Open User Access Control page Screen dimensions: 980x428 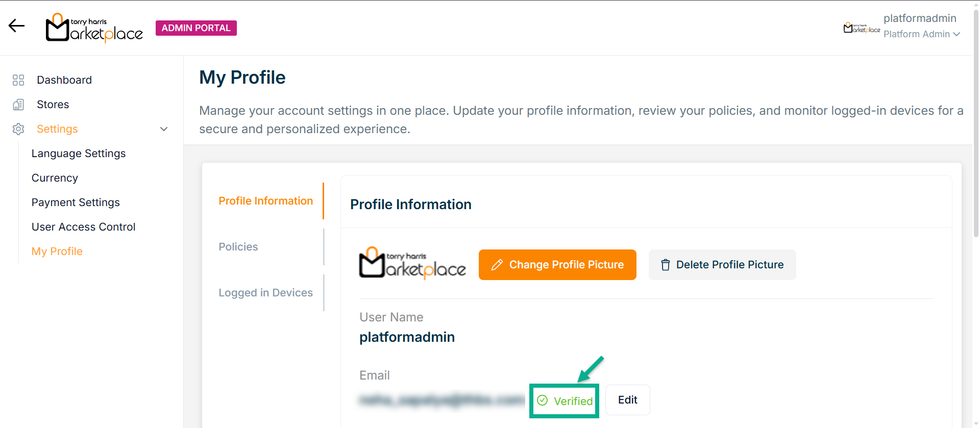[83, 227]
